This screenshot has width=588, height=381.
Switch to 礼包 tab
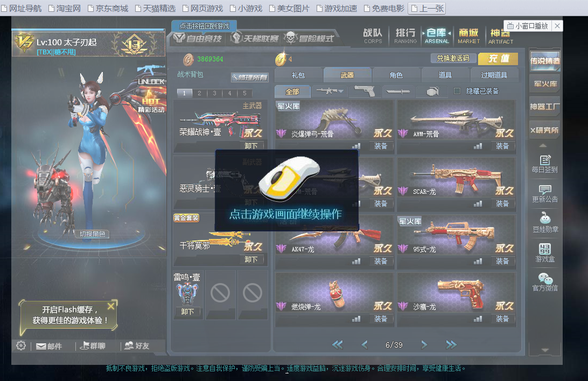coord(298,75)
